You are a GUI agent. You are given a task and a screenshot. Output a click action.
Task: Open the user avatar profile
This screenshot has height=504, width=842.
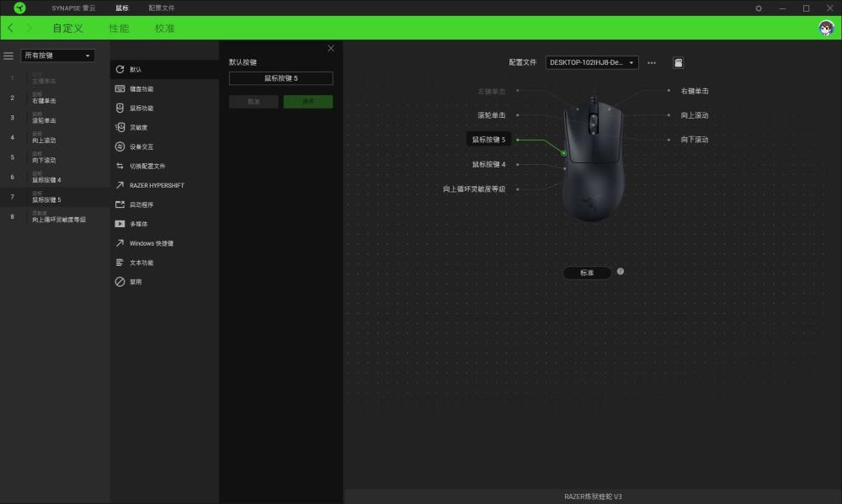pyautogui.click(x=826, y=28)
